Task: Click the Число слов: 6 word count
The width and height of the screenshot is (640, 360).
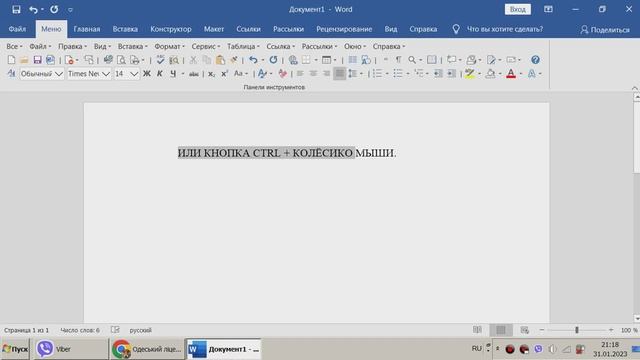Action: (x=80, y=330)
